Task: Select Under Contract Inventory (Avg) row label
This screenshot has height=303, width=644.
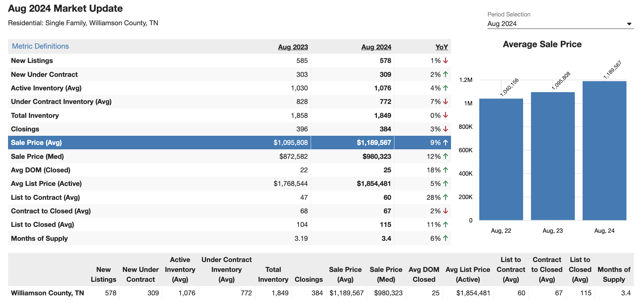Action: click(61, 102)
